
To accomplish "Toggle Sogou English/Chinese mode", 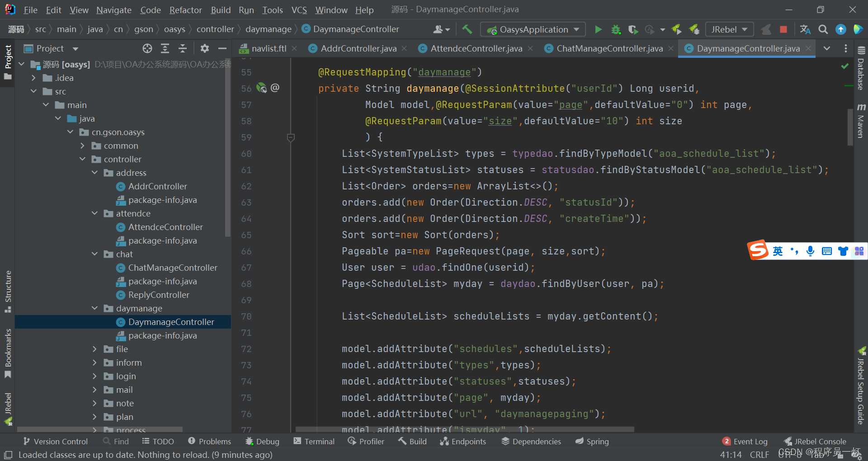I will pos(778,251).
